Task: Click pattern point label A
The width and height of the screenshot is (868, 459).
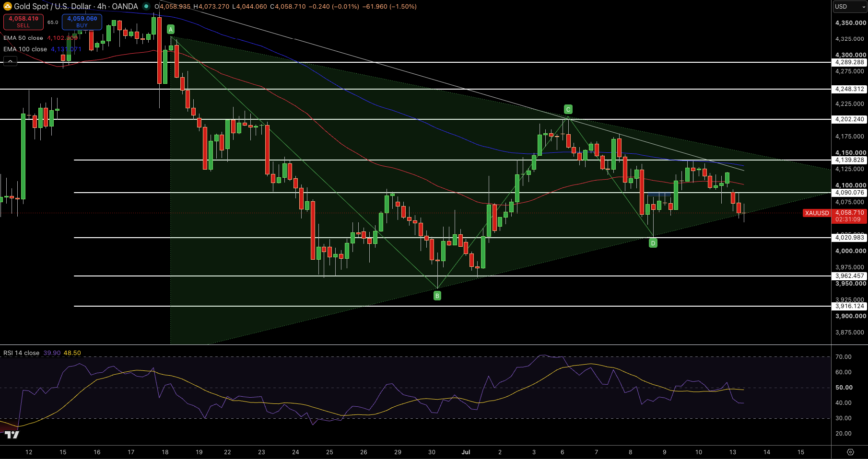Action: point(170,30)
